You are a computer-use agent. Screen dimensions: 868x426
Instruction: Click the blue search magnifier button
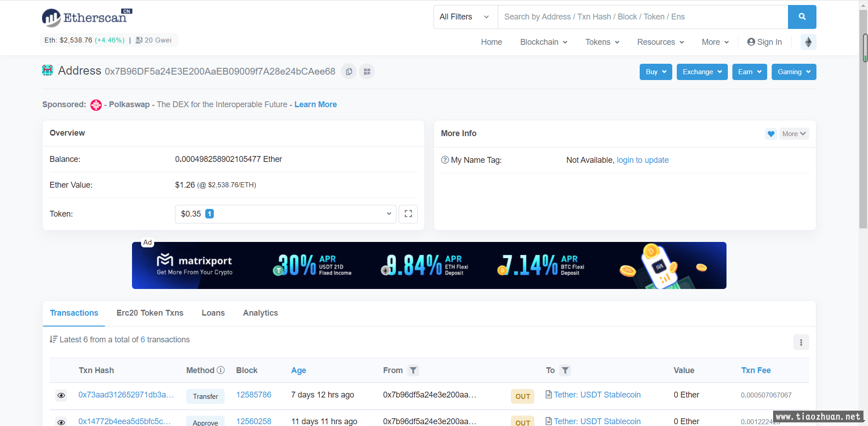coord(802,17)
